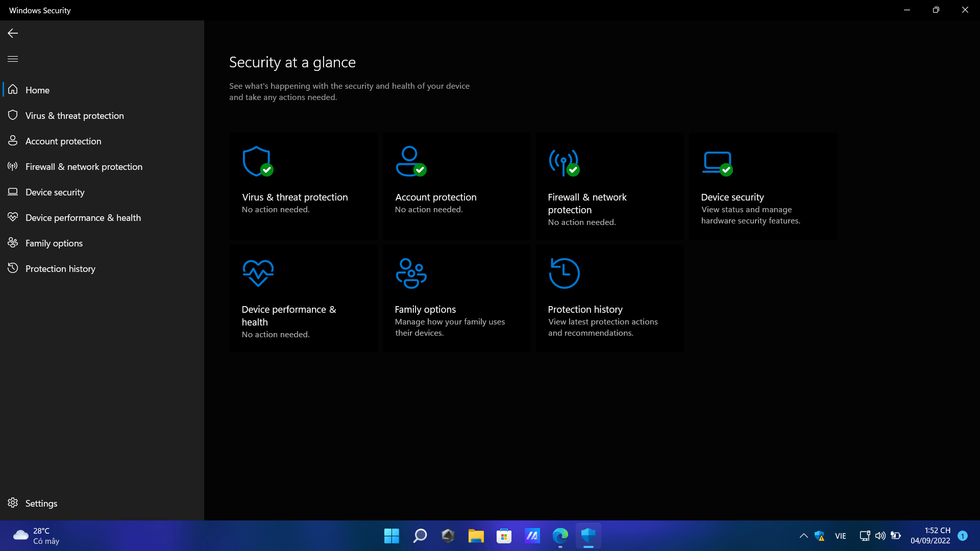Click the Virus & threat protection shield icon
Image resolution: width=980 pixels, height=551 pixels.
(258, 162)
